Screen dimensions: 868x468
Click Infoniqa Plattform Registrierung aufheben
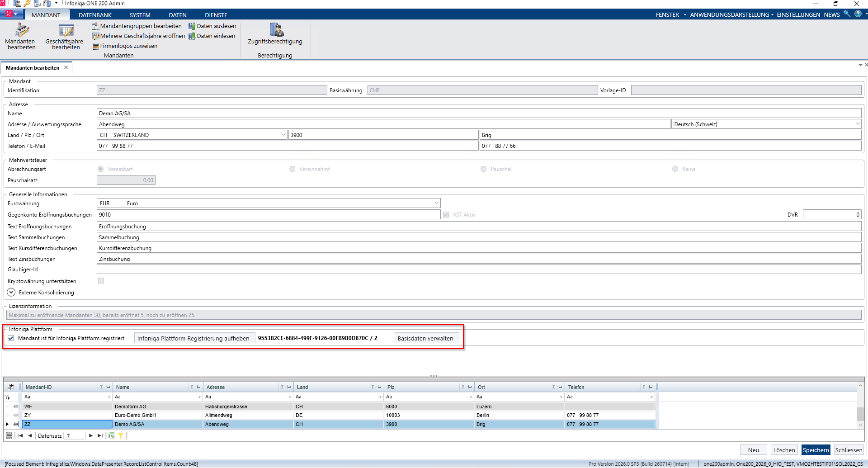[x=193, y=338]
